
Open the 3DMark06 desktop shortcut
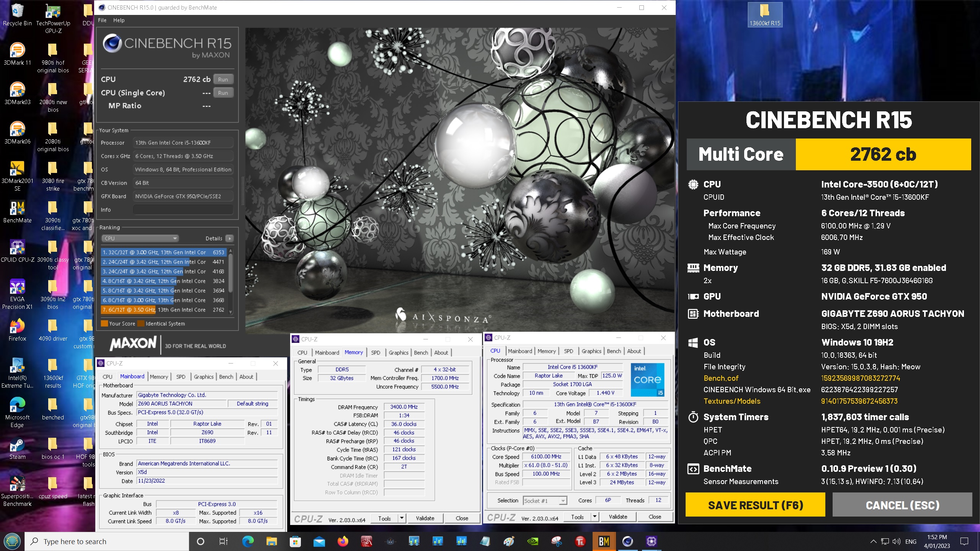point(17,133)
